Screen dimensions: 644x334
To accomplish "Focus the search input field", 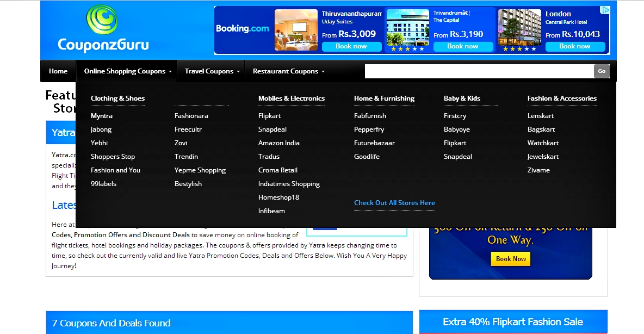I will pyautogui.click(x=479, y=71).
